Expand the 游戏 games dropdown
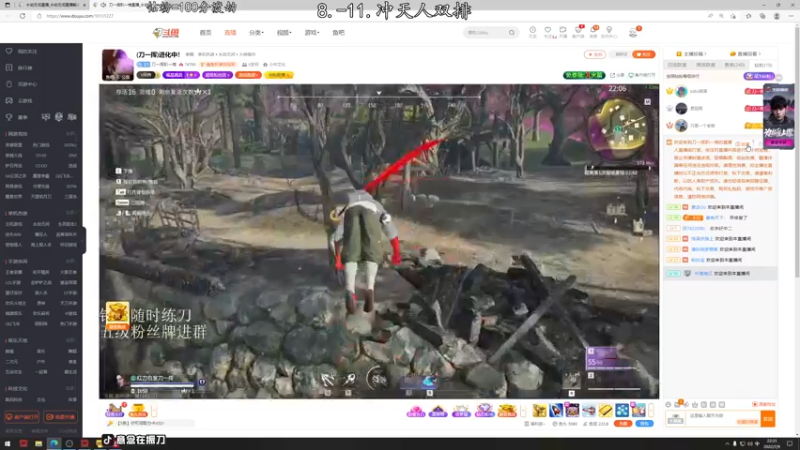 coord(312,33)
